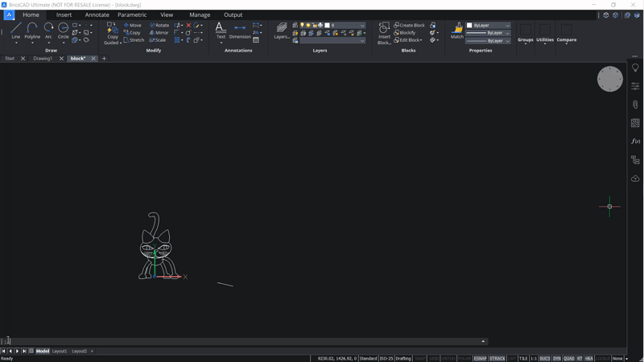Image resolution: width=644 pixels, height=362 pixels.
Task: Open the cloud side panel icon
Action: point(635,179)
